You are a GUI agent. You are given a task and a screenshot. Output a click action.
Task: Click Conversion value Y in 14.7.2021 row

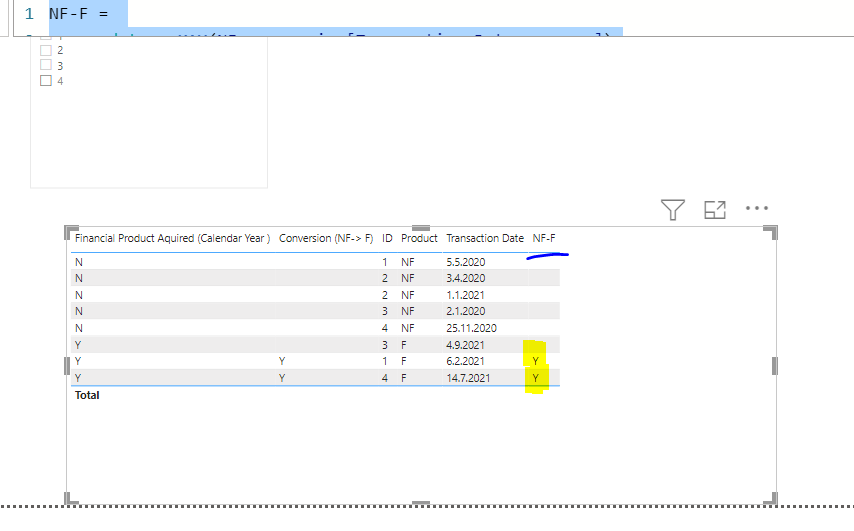point(282,378)
